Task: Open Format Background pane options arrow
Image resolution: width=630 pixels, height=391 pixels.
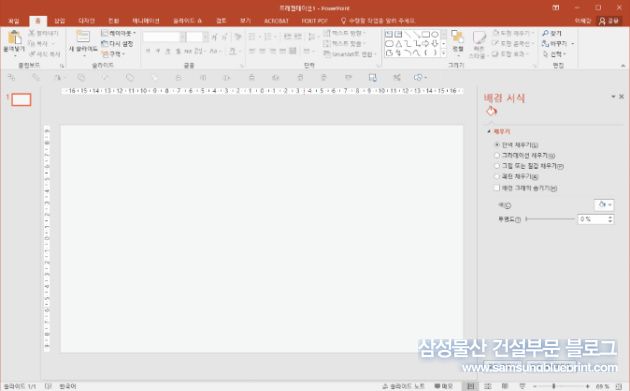Action: tap(613, 97)
